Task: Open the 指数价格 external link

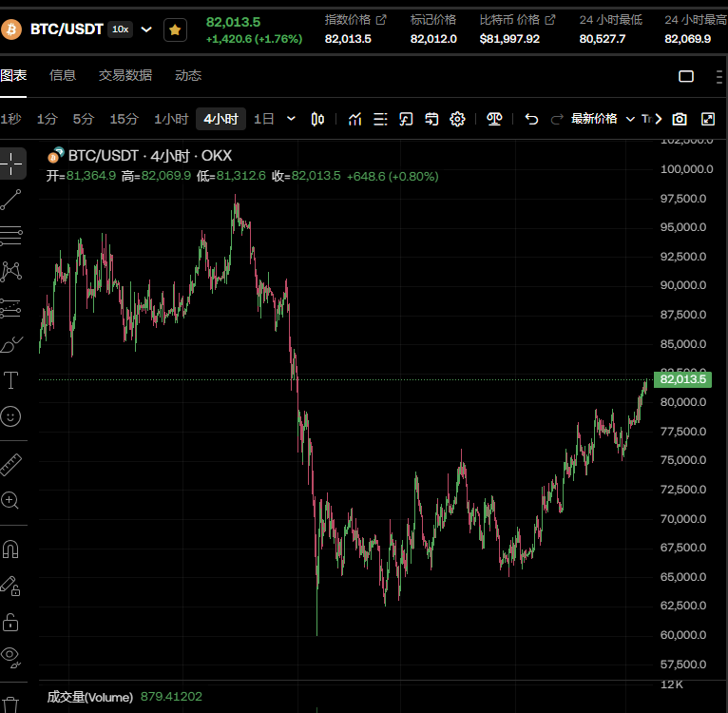Action: 381,20
